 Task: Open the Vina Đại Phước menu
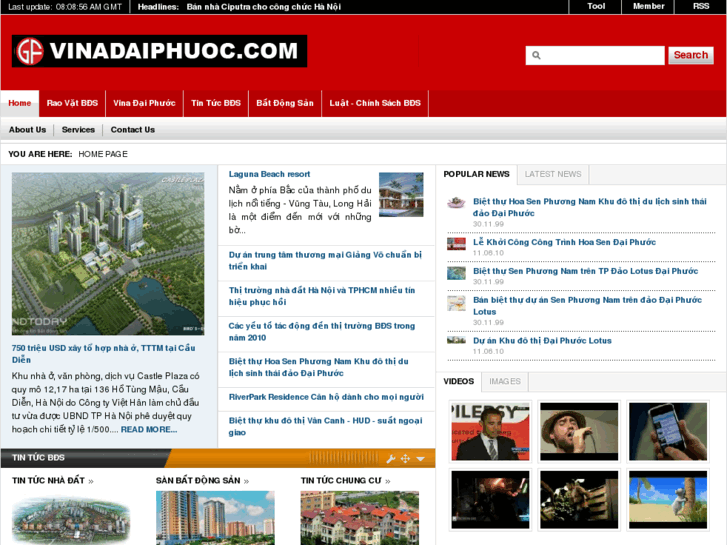coord(144,103)
